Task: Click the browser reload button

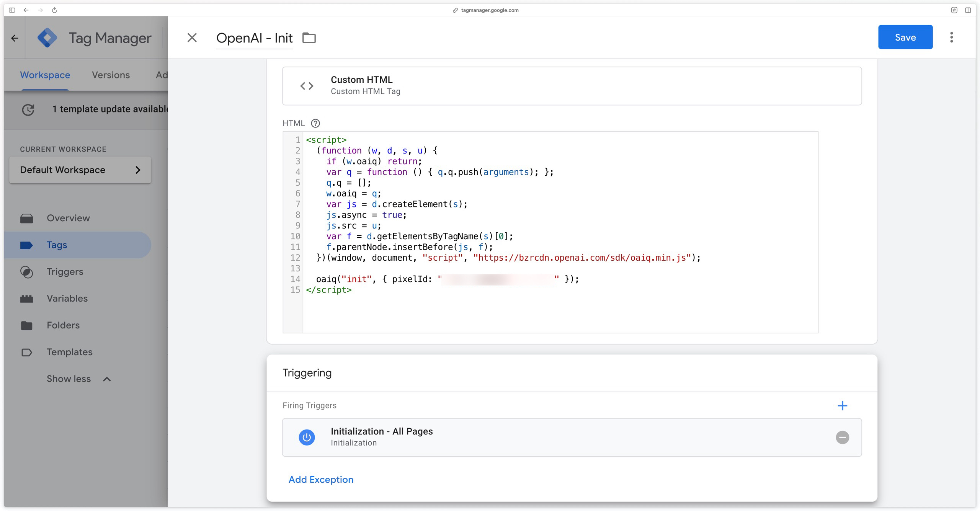Action: click(x=54, y=10)
